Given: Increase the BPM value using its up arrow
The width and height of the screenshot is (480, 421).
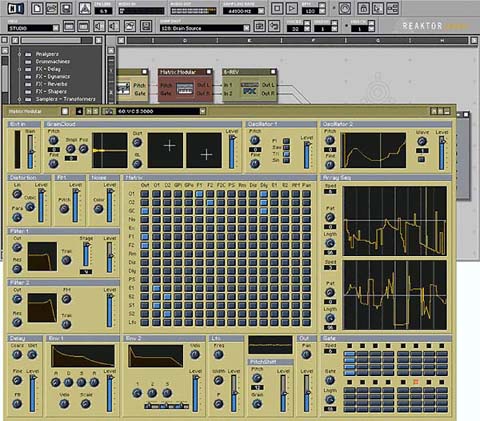Looking at the screenshot, I should (x=322, y=6).
